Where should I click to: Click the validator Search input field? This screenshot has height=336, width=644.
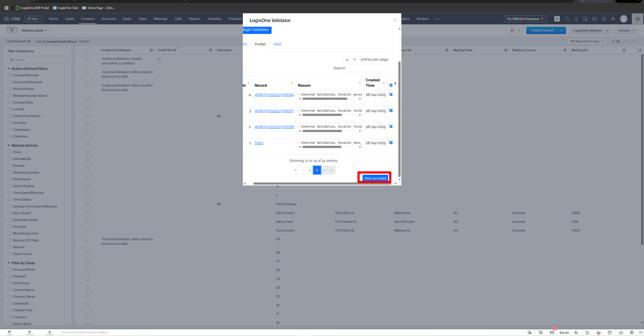(368, 68)
